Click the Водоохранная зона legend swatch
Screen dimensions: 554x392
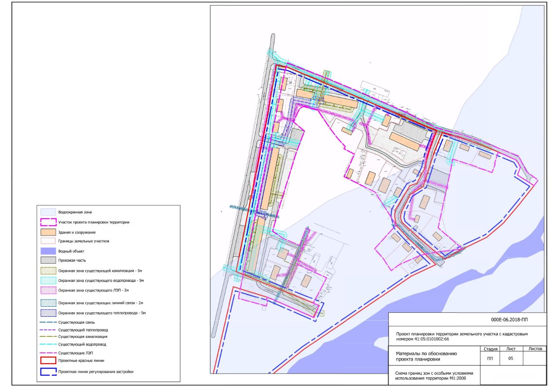pos(48,212)
